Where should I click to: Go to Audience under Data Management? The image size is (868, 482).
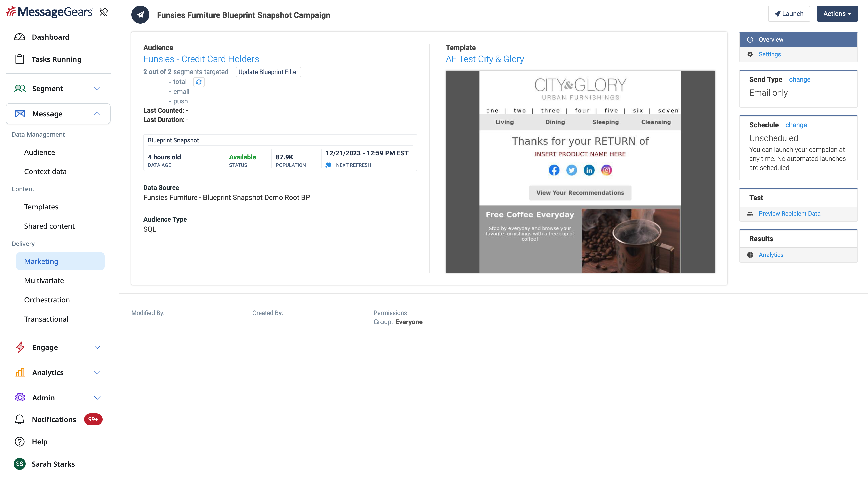[39, 152]
